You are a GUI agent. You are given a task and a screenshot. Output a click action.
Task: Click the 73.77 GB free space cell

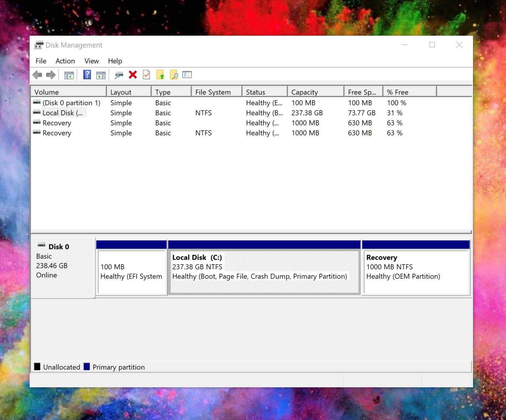pos(361,113)
